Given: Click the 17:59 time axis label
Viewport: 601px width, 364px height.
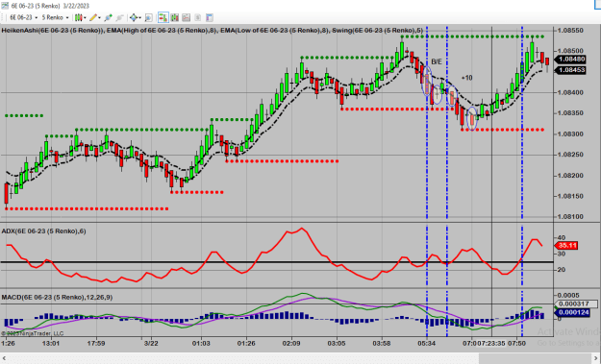Looking at the screenshot, I should pos(96,343).
